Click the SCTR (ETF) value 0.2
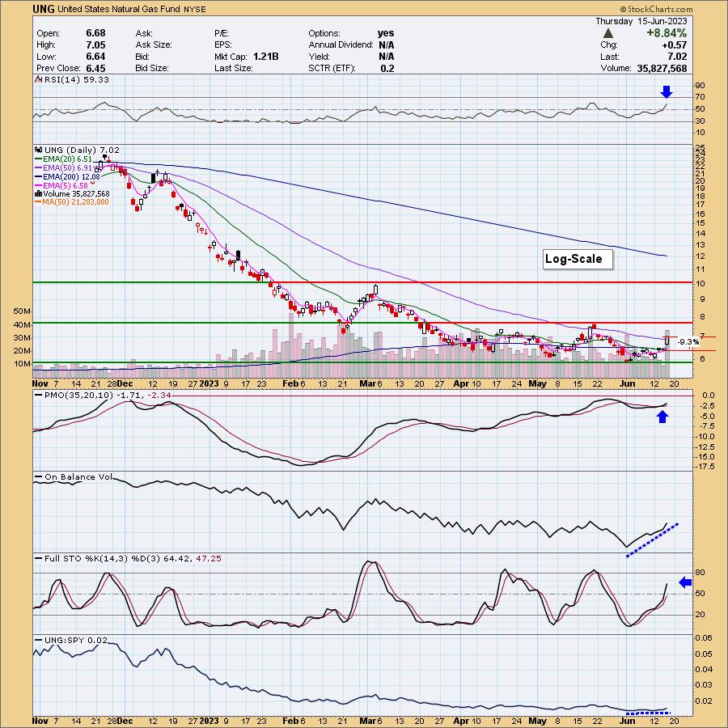 (387, 68)
